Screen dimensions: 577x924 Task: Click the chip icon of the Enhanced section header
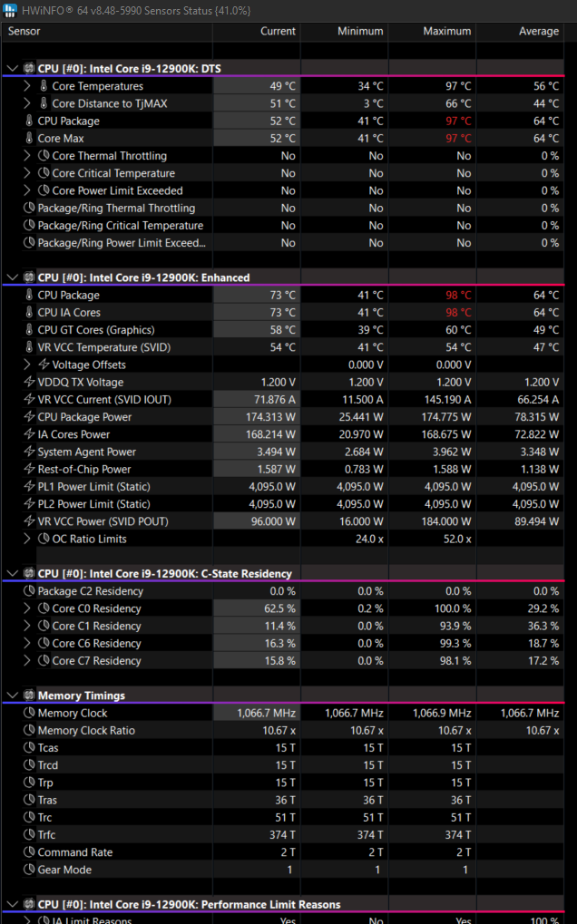(x=29, y=277)
